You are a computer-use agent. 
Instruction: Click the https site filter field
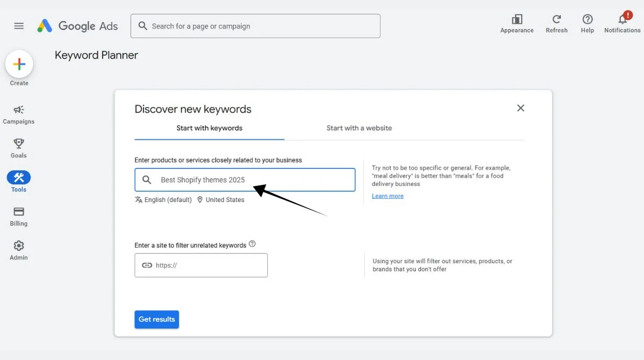point(201,265)
